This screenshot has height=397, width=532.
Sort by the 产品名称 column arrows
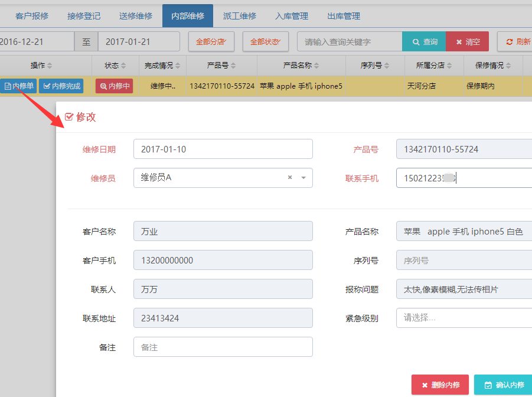click(316, 66)
